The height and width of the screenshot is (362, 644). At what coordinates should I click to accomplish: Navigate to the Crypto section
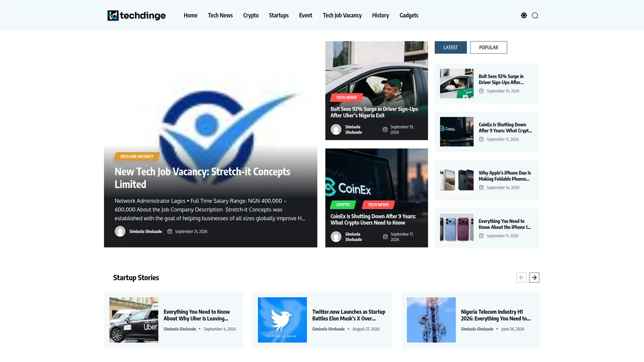[x=251, y=15]
